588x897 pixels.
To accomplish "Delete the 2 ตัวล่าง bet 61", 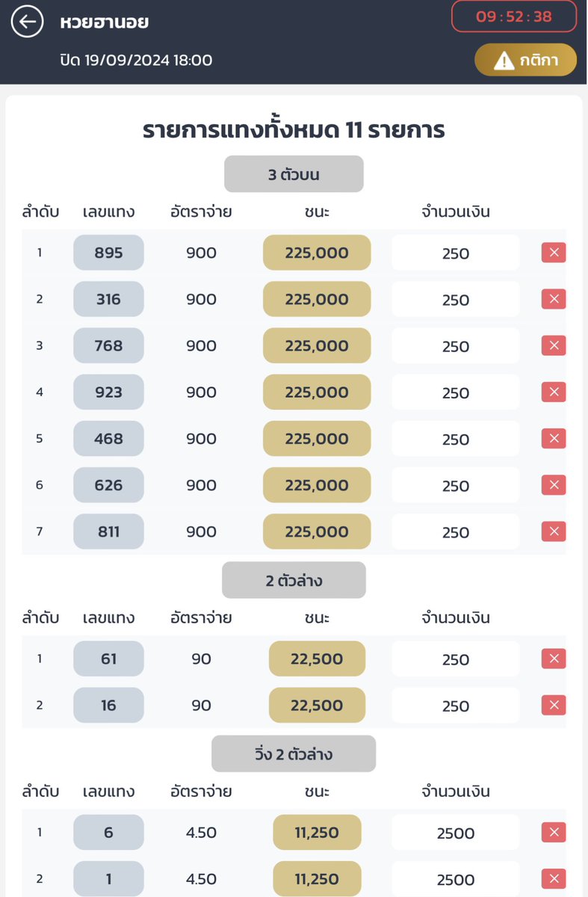I will [554, 659].
